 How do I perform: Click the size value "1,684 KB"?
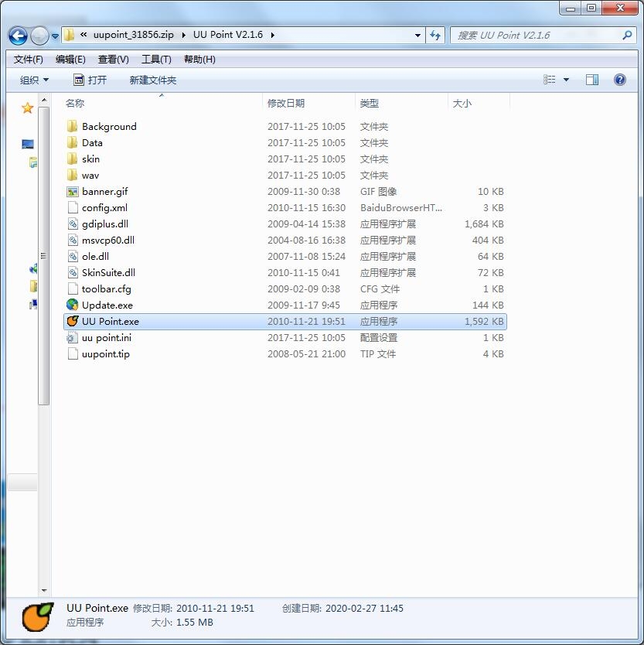[x=484, y=224]
